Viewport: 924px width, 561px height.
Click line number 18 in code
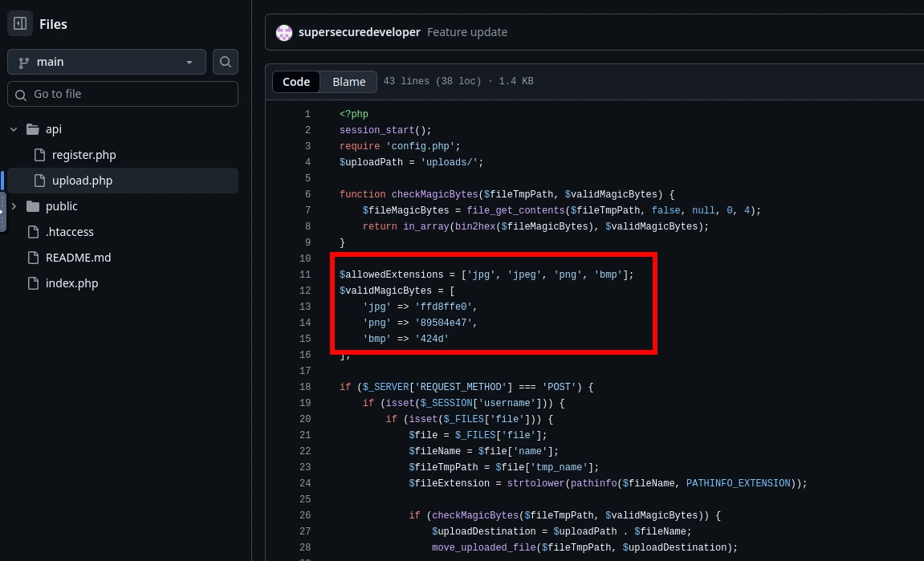click(x=305, y=387)
